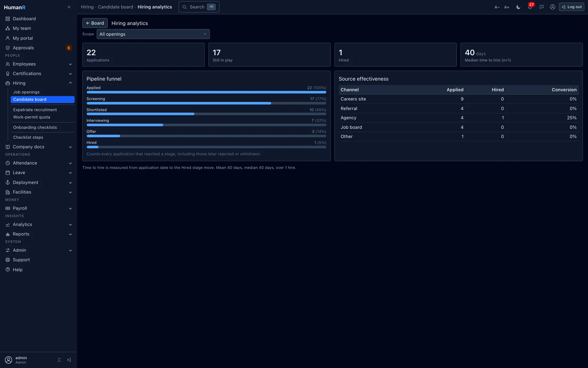The height and width of the screenshot is (368, 588).
Task: Collapse the Hiring menu chevron
Action: [70, 83]
